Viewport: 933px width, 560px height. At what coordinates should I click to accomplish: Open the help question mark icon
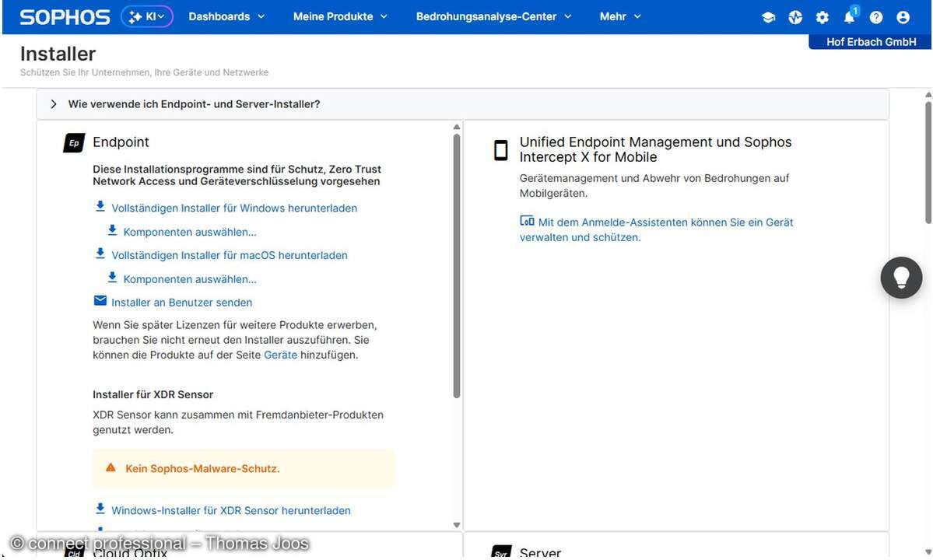coord(876,17)
